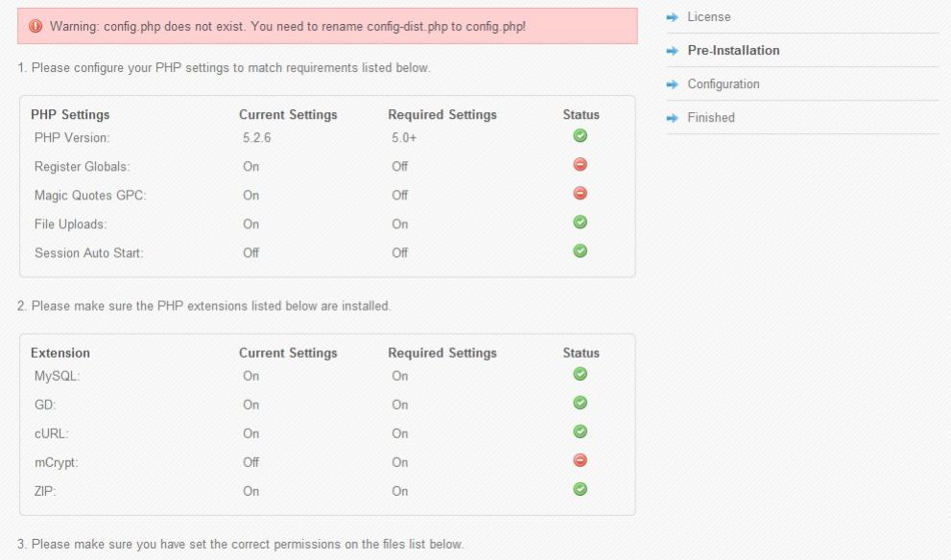Select the Finished step in the sidebar
Image resolution: width=951 pixels, height=560 pixels.
pos(711,118)
